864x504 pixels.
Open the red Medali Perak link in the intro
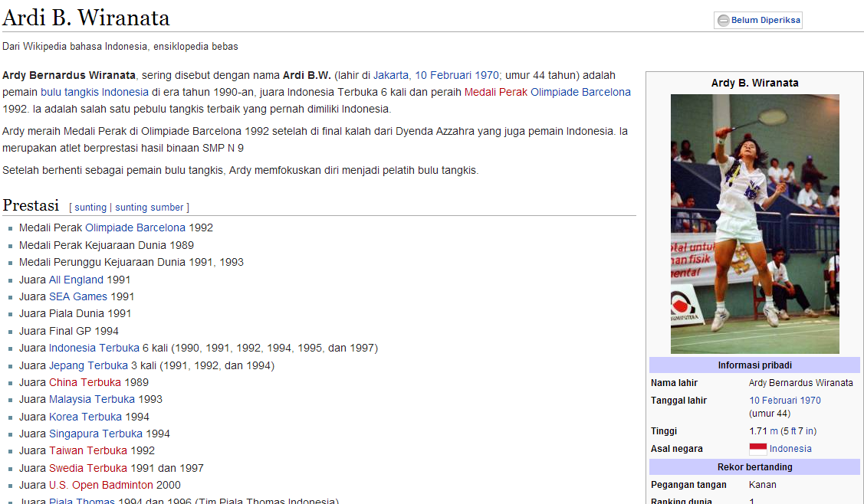tap(496, 92)
